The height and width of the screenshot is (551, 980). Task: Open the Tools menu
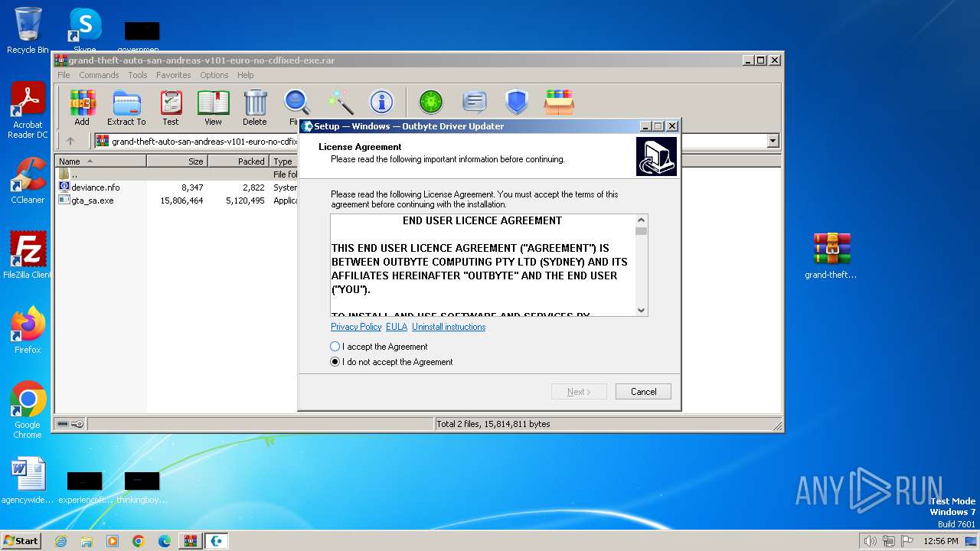click(x=138, y=75)
